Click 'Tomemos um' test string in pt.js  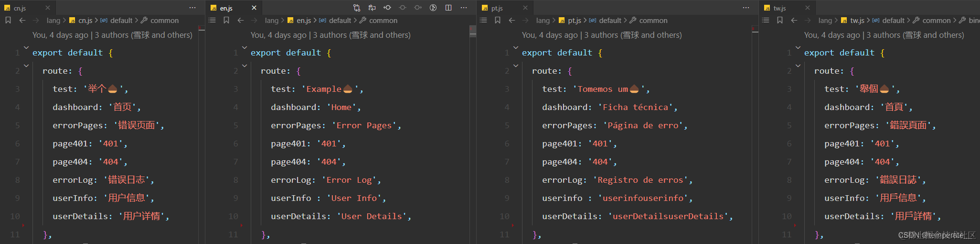608,89
